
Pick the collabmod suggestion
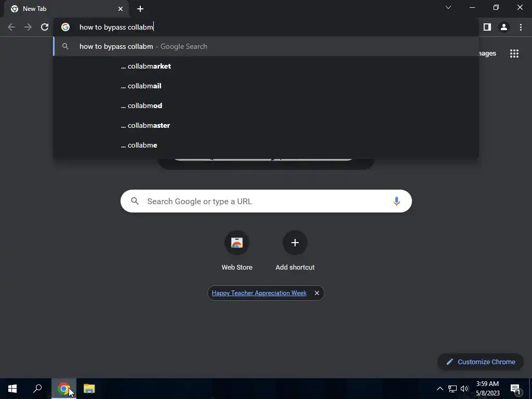click(x=266, y=105)
